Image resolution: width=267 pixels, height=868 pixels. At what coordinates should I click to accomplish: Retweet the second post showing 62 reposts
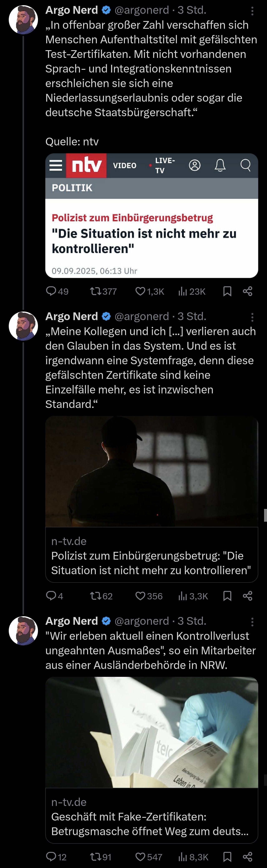[101, 596]
